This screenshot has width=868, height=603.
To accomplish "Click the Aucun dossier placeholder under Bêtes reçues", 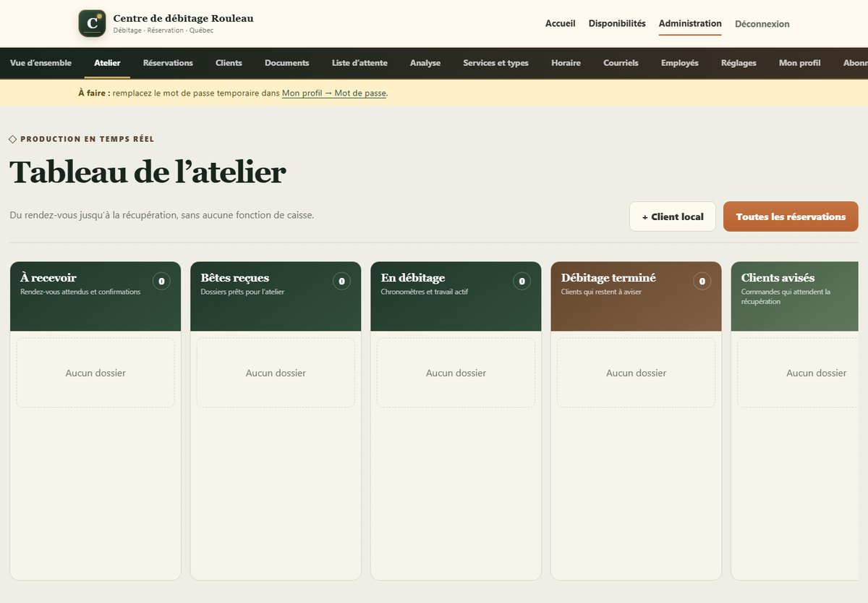I will (x=276, y=373).
